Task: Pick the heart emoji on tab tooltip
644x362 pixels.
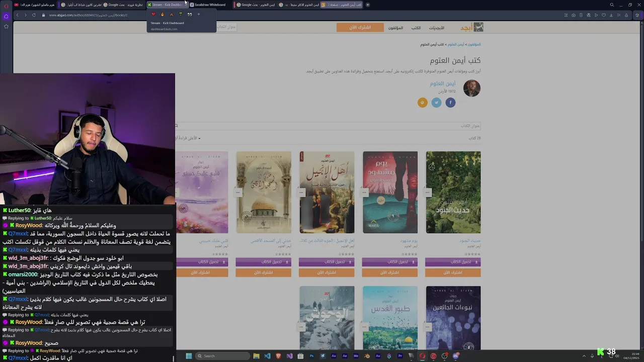Action: coord(153,15)
